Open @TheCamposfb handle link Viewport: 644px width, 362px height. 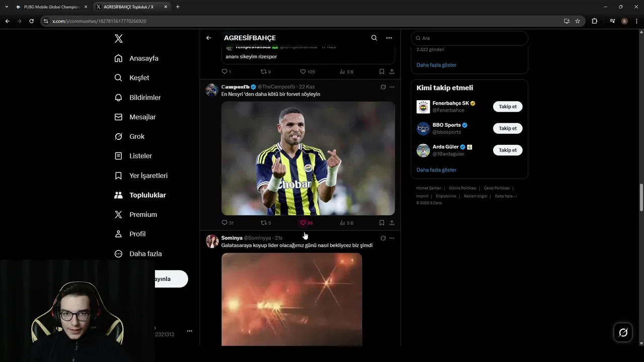(x=276, y=87)
